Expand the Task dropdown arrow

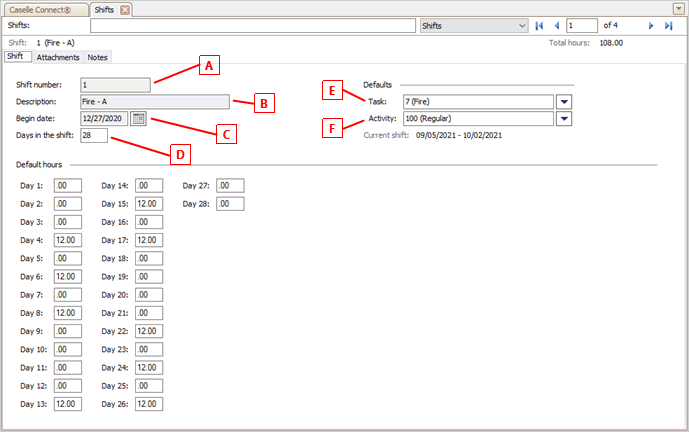click(x=564, y=101)
